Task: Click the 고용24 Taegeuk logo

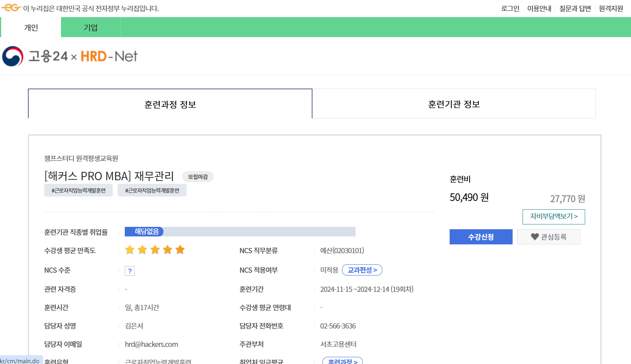Action: [x=13, y=56]
